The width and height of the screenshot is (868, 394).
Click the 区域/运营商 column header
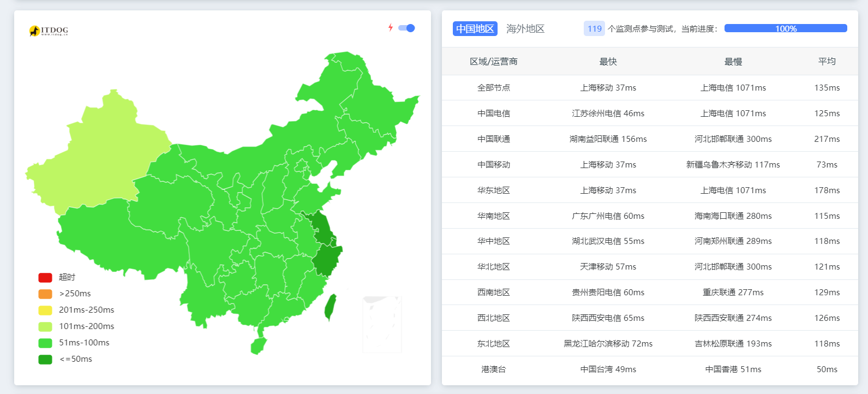pyautogui.click(x=493, y=62)
